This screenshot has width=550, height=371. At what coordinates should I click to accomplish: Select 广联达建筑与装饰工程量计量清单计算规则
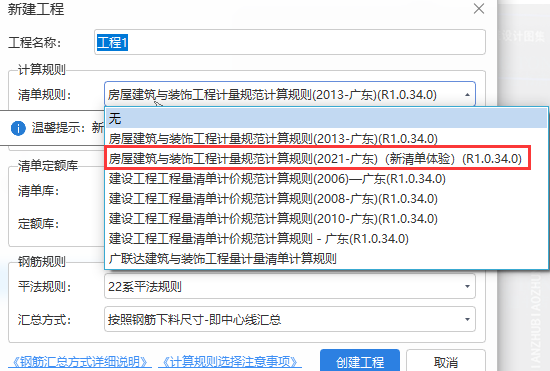[x=326, y=258]
